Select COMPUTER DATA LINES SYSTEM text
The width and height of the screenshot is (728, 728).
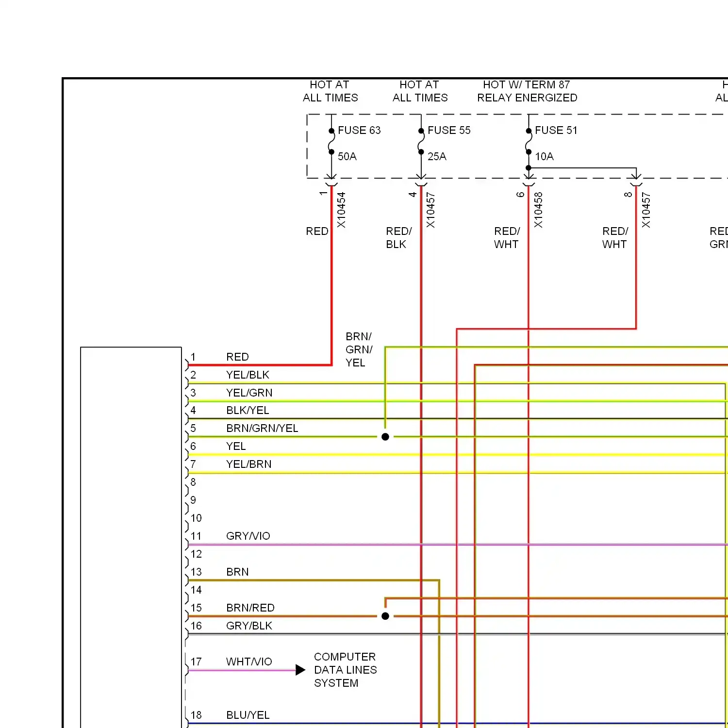(345, 670)
